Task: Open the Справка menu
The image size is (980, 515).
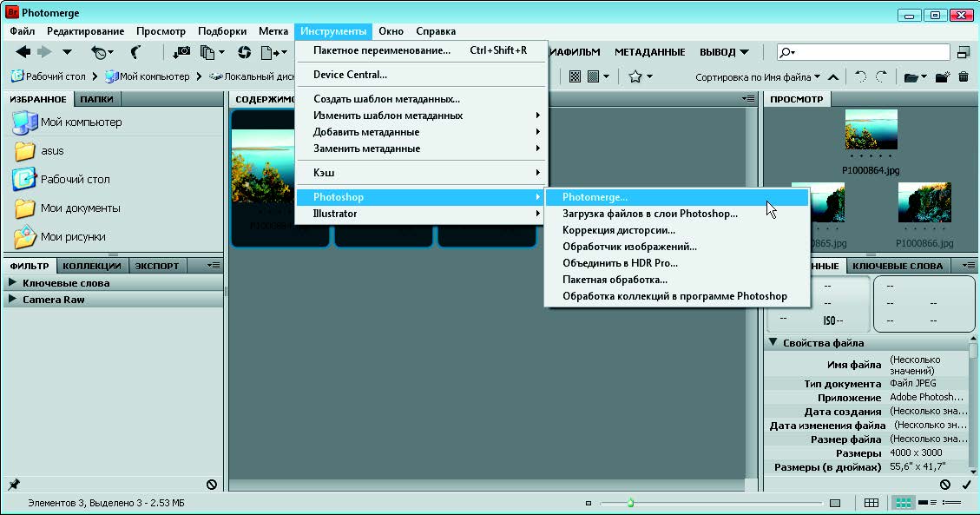Action: [x=436, y=30]
